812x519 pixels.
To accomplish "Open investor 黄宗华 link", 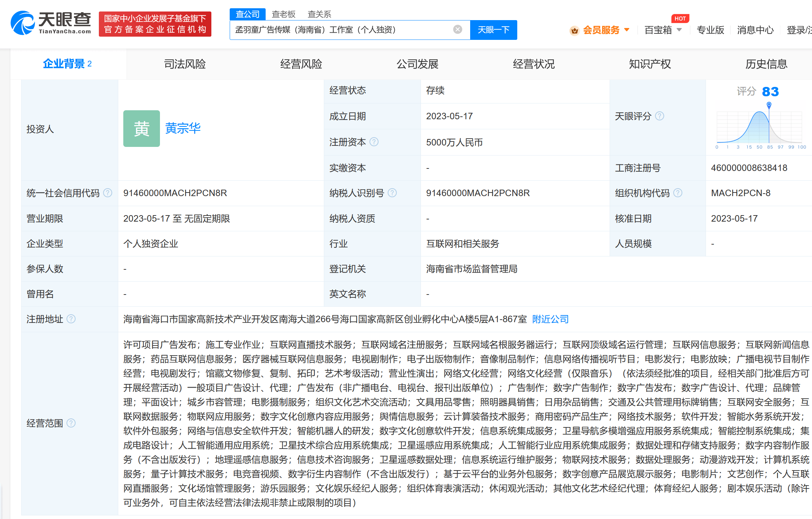I will pyautogui.click(x=183, y=128).
